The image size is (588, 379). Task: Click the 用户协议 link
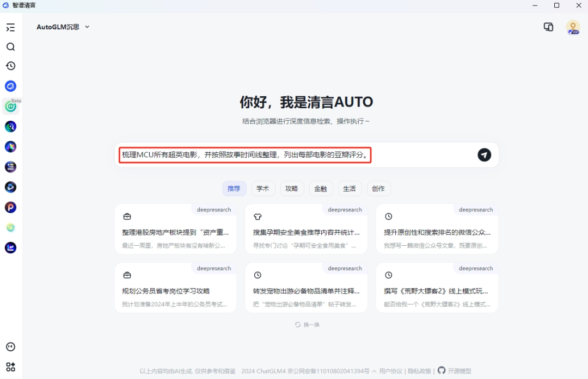(x=391, y=371)
